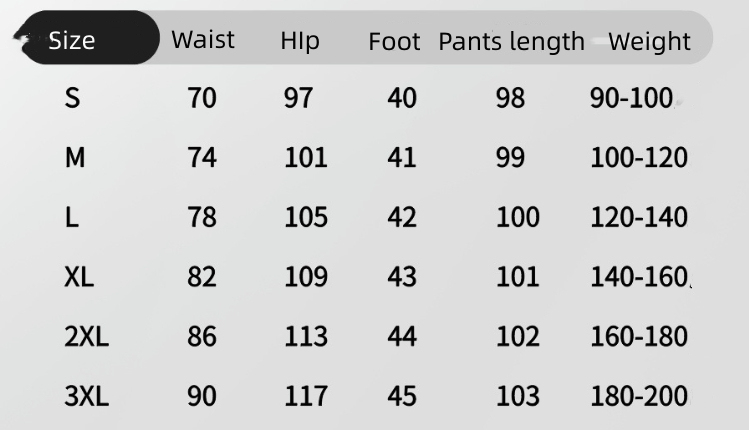
Task: Click pants length value 101
Action: 517,276
